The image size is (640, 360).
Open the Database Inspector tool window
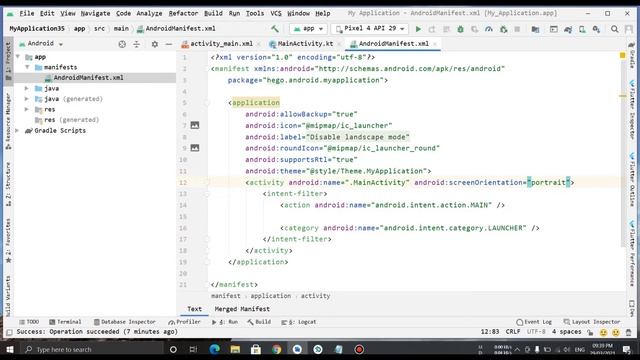124,322
